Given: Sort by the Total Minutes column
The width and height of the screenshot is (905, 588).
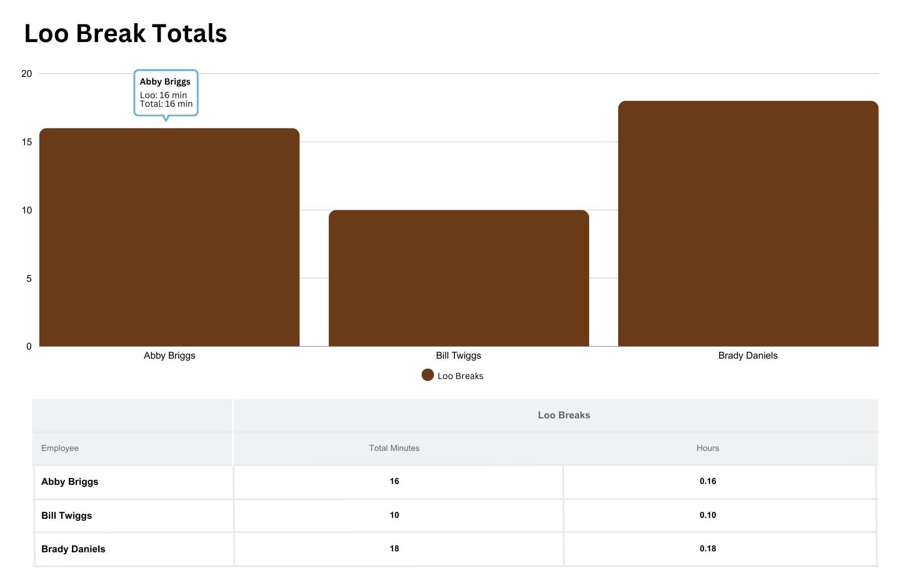Looking at the screenshot, I should click(x=393, y=448).
